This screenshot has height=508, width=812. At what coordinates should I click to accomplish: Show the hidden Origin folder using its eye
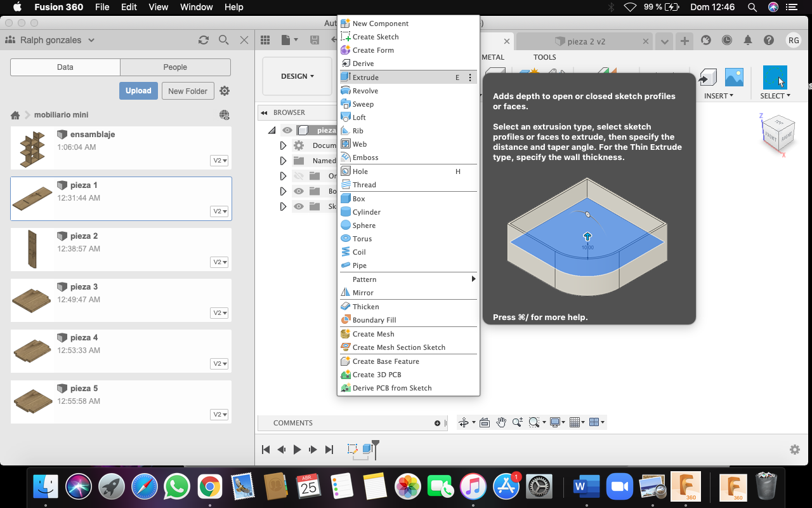pos(299,176)
